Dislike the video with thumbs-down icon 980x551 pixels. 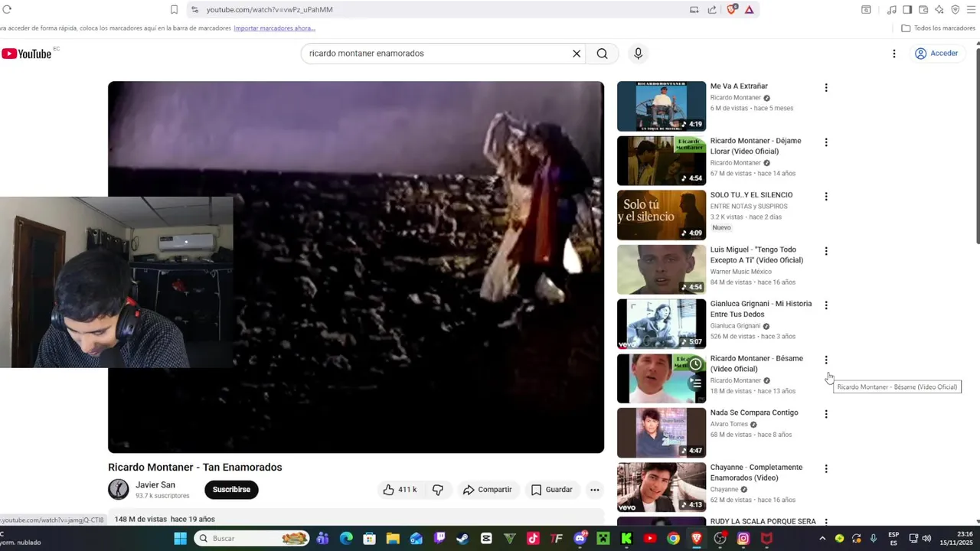click(438, 490)
